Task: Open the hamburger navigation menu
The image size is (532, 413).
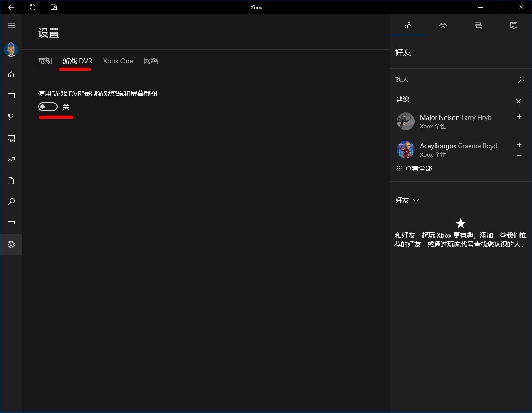Action: click(11, 26)
